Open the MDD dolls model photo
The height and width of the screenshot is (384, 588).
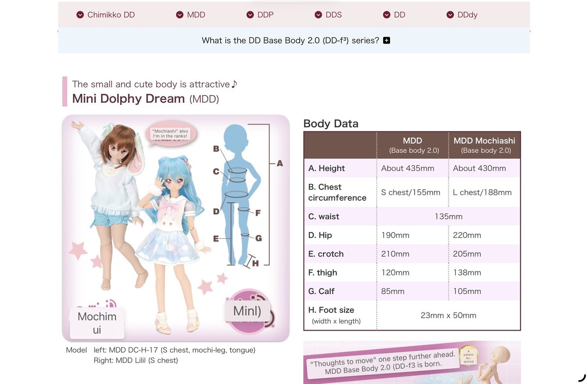tap(176, 228)
